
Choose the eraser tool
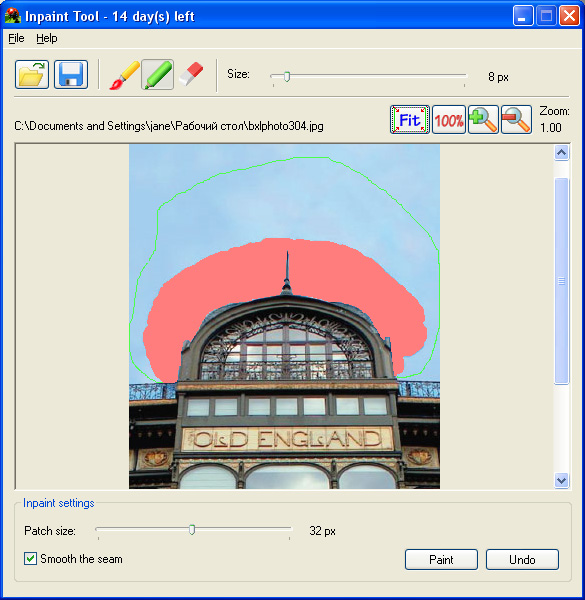(191, 74)
